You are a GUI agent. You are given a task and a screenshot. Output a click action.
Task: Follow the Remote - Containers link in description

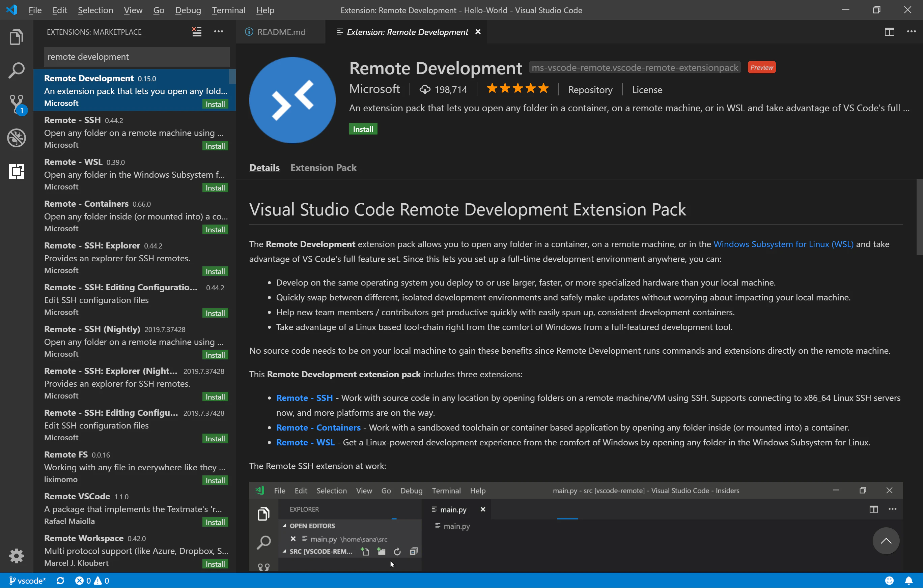318,427
